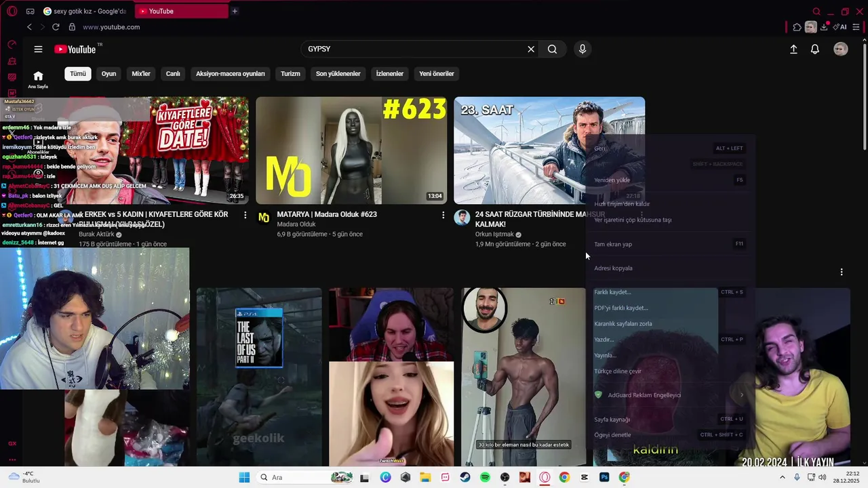Click the Windows taskbar search box
Screen dimensions: 868x488
(x=304, y=477)
